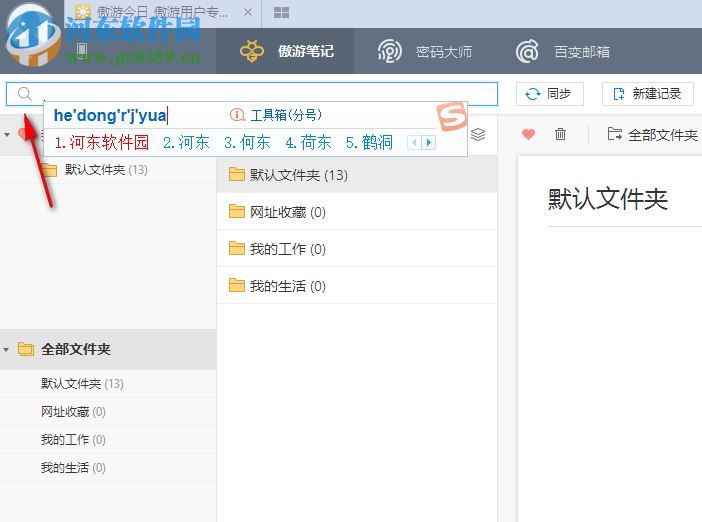Image resolution: width=702 pixels, height=522 pixels.
Task: Select 我的生活 (0) in sidebar tree
Action: click(108, 468)
